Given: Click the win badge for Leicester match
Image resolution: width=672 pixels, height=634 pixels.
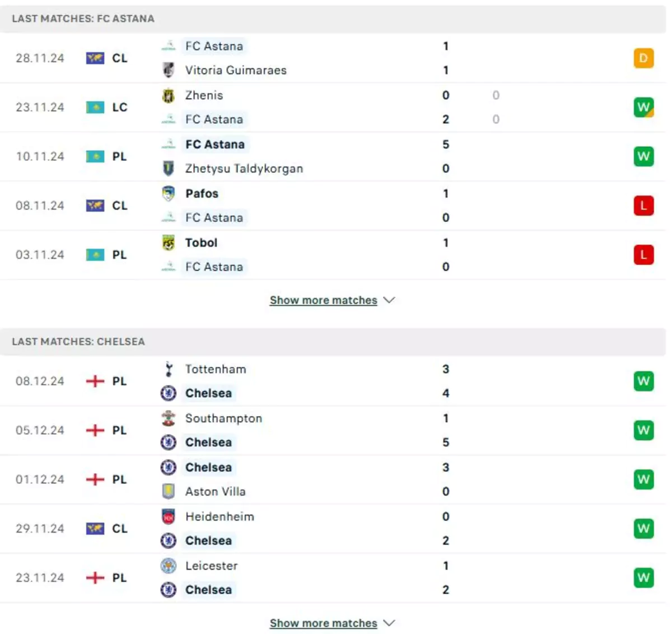Looking at the screenshot, I should tap(643, 577).
